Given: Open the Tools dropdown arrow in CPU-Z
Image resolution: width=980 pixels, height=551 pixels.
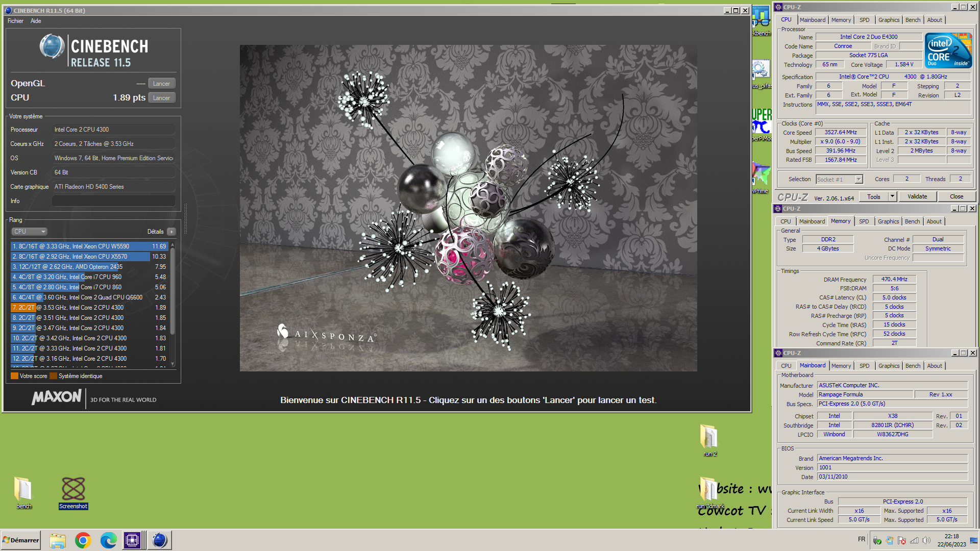Looking at the screenshot, I should point(892,196).
